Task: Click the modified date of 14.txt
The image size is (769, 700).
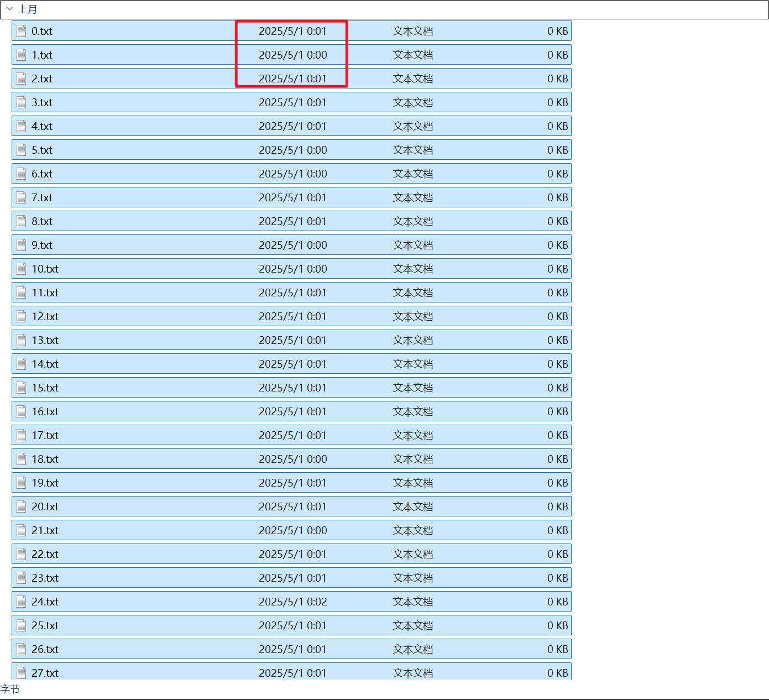Action: point(293,364)
